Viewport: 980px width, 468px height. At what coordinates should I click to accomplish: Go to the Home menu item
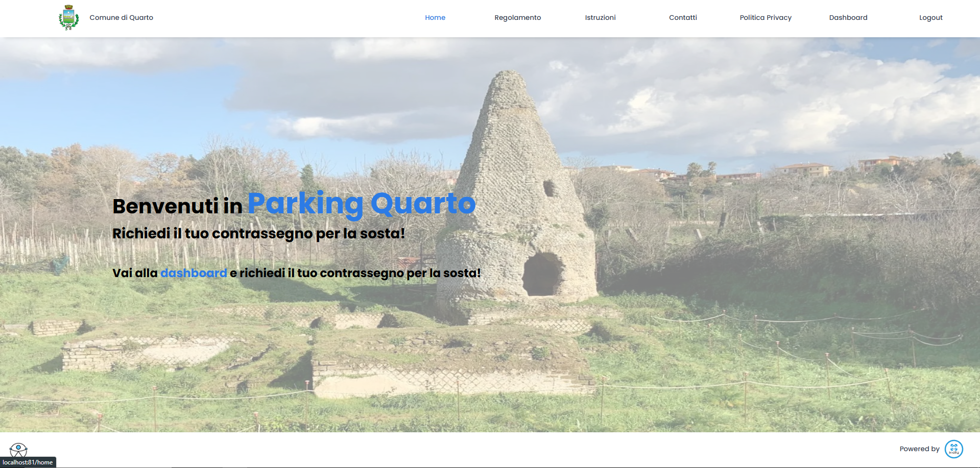435,17
